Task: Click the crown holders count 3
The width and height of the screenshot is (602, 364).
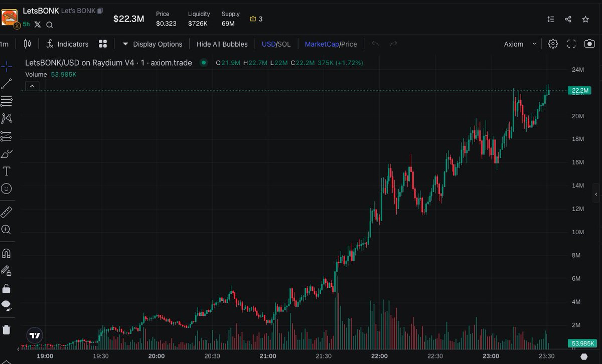Action: pyautogui.click(x=256, y=19)
